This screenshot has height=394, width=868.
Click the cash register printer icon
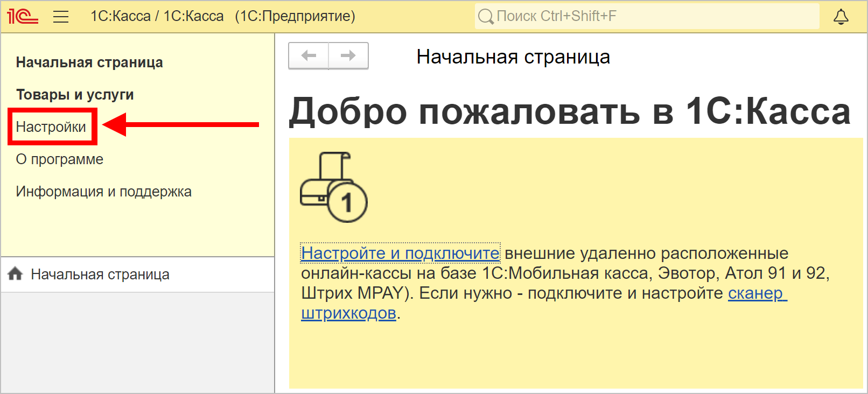[x=334, y=187]
